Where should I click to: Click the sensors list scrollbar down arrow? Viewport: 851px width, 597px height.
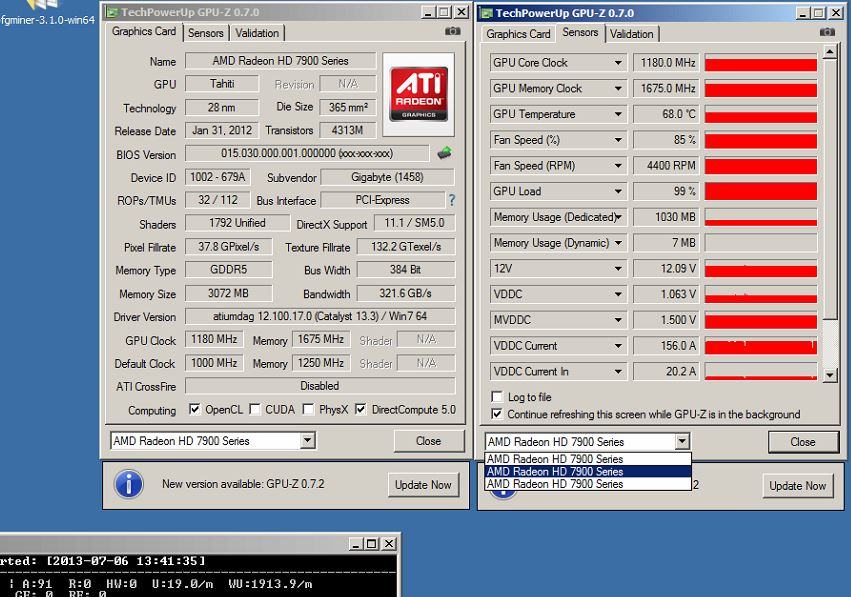pyautogui.click(x=830, y=374)
